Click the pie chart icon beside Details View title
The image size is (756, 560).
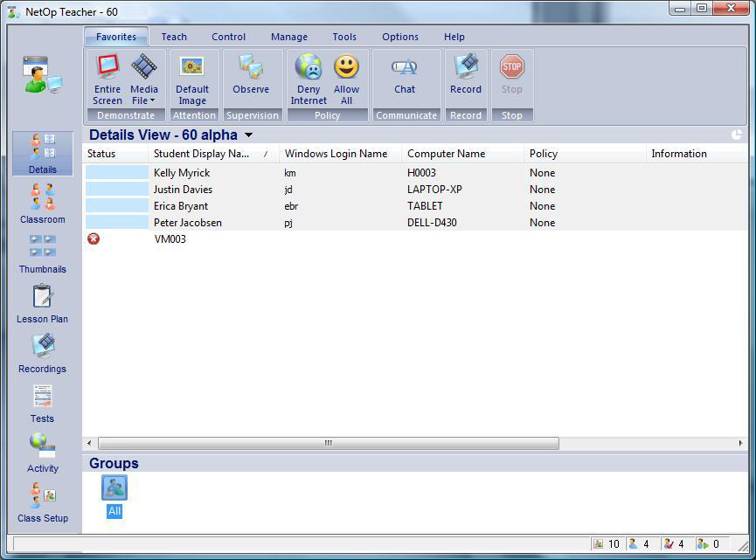coord(737,135)
